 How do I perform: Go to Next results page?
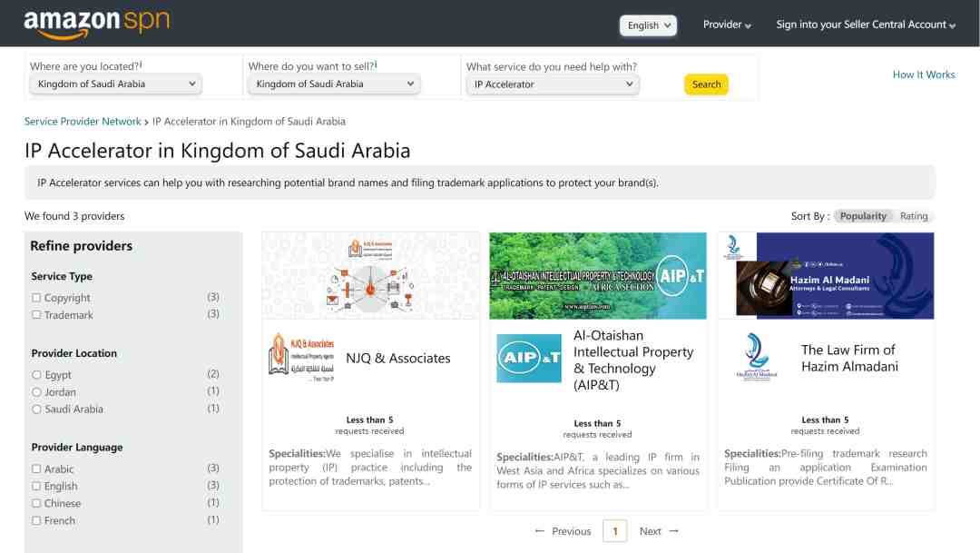650,531
